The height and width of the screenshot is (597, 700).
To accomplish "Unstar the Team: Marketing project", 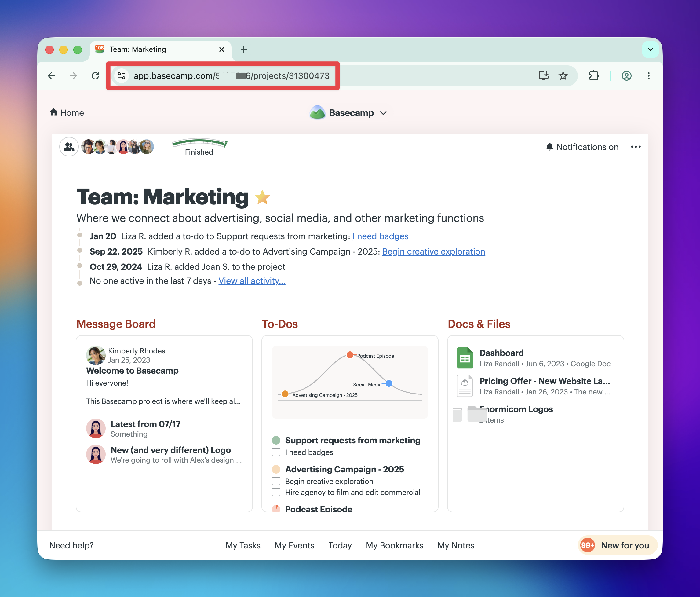I will tap(262, 197).
